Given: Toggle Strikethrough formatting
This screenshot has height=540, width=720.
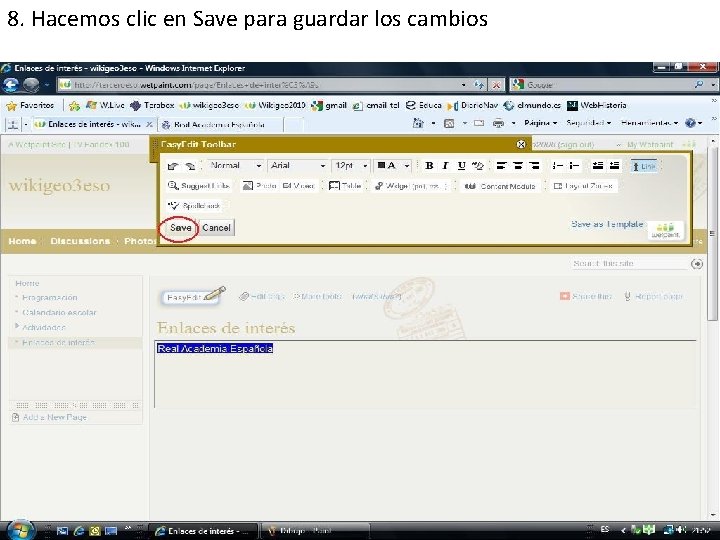Looking at the screenshot, I should tap(478, 166).
